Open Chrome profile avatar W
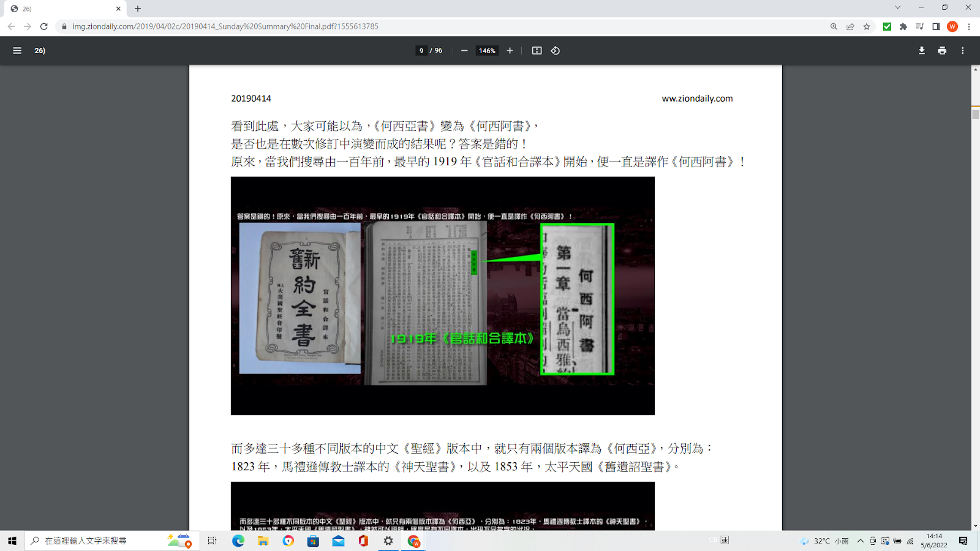The height and width of the screenshot is (551, 980). (x=952, y=26)
